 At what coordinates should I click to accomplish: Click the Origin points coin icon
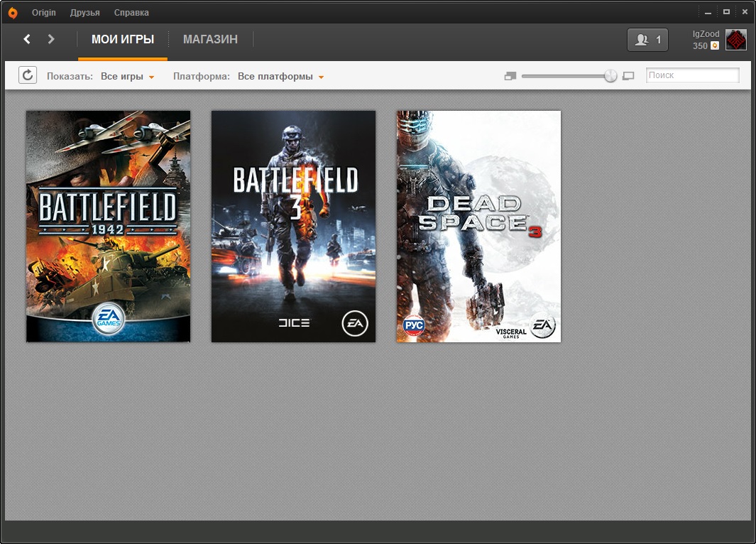[x=715, y=45]
